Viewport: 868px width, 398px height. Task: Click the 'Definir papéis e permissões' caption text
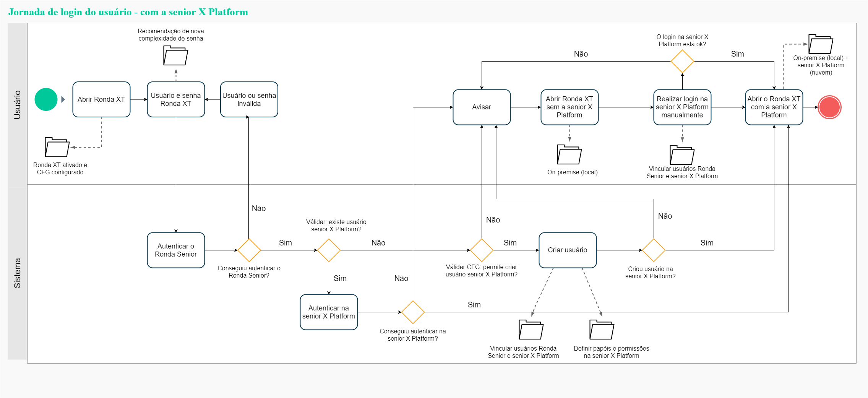click(x=611, y=352)
